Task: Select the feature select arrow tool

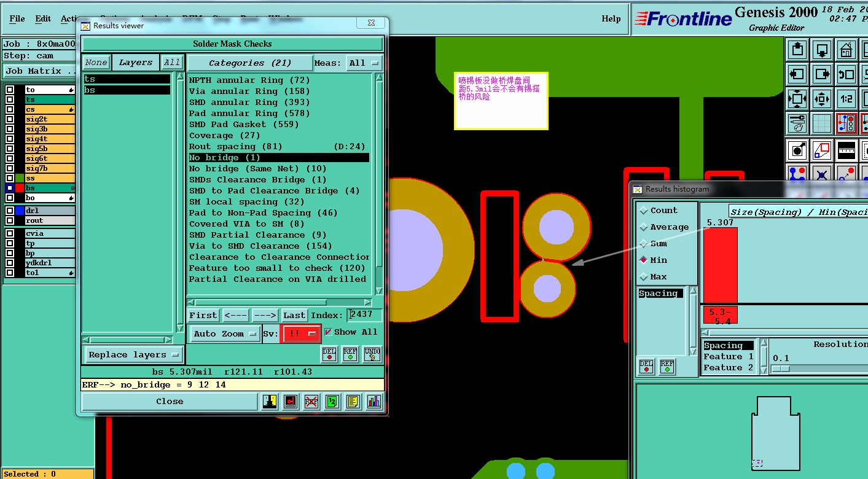Action: coord(797,150)
